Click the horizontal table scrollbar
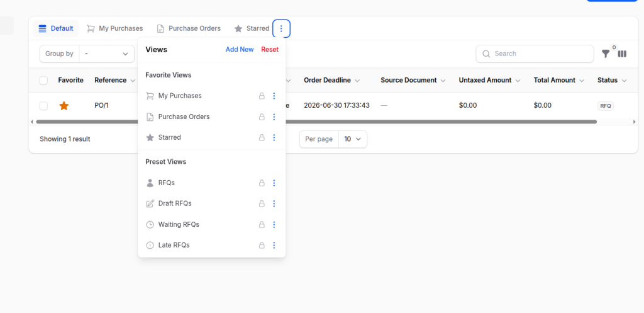Screen dimensions: 644x313 tap(316, 122)
